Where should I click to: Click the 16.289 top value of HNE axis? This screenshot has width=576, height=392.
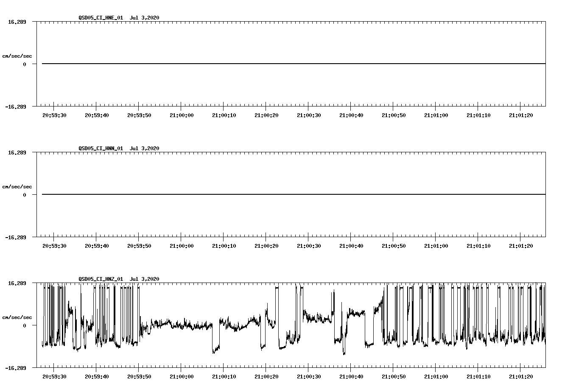tap(17, 22)
